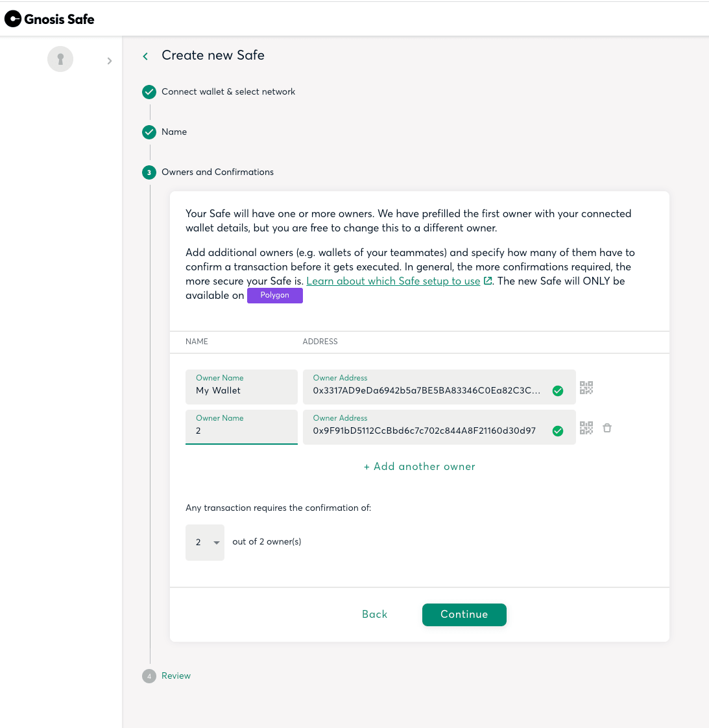Click the external link icon after Safe setup link
709x728 pixels.
(x=487, y=281)
